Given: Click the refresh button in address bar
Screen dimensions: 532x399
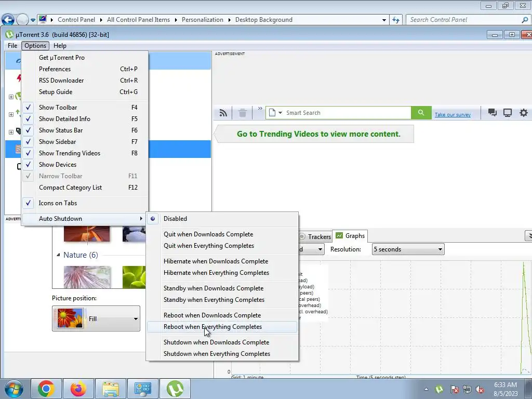Looking at the screenshot, I should pos(395,20).
